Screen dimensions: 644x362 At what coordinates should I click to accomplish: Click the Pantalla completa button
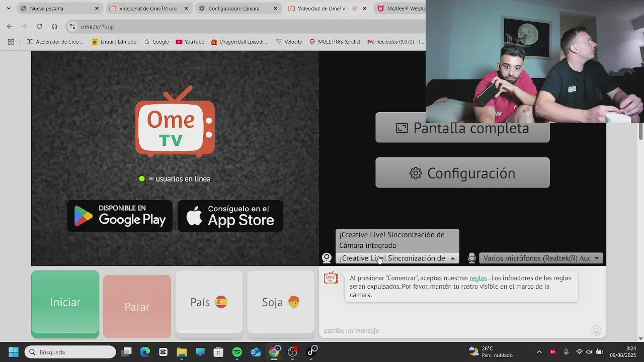pos(462,128)
